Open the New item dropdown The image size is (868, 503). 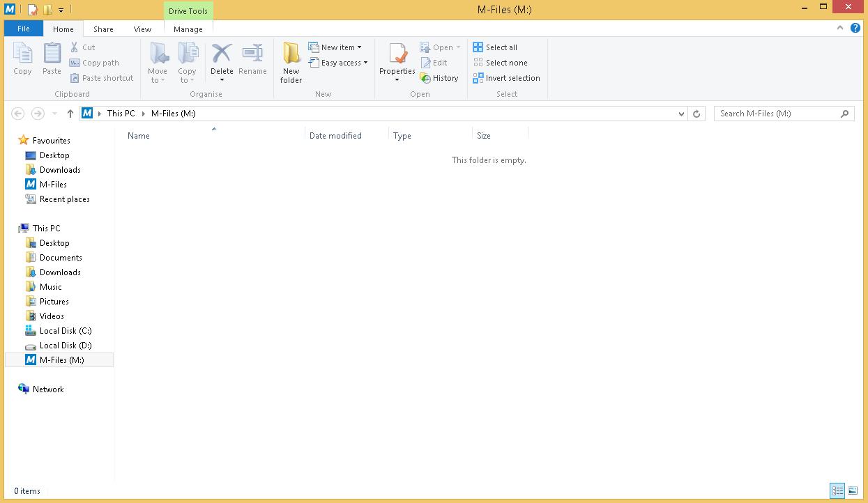click(335, 47)
